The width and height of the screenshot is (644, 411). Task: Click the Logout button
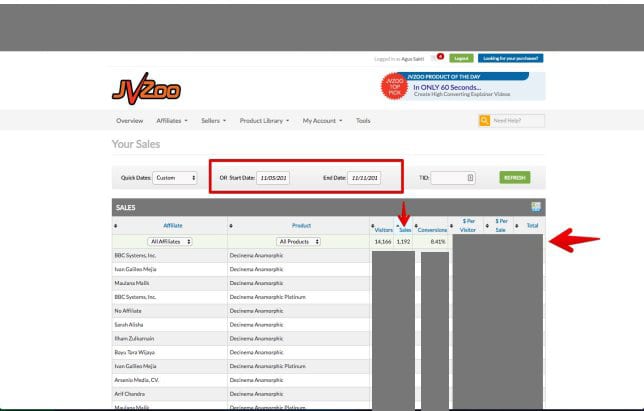pyautogui.click(x=460, y=58)
